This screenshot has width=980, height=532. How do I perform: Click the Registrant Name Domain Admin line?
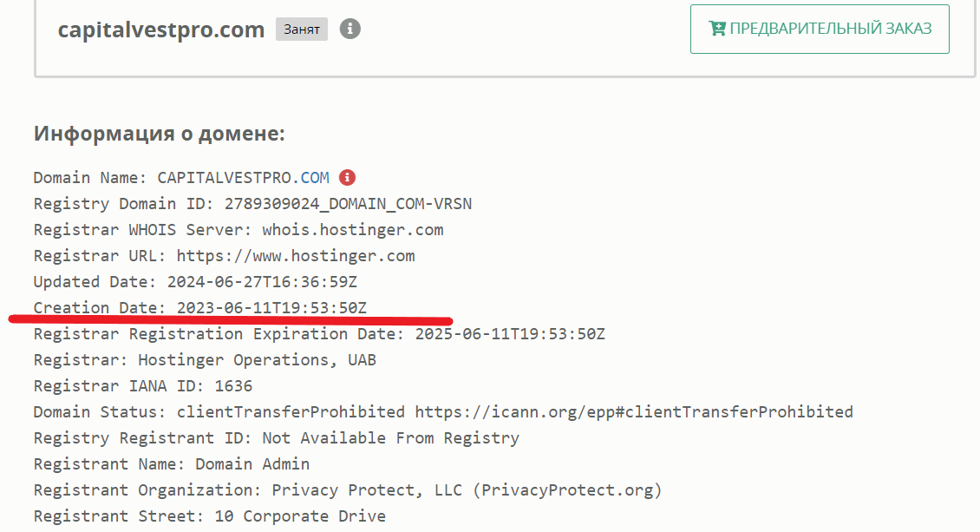[172, 464]
